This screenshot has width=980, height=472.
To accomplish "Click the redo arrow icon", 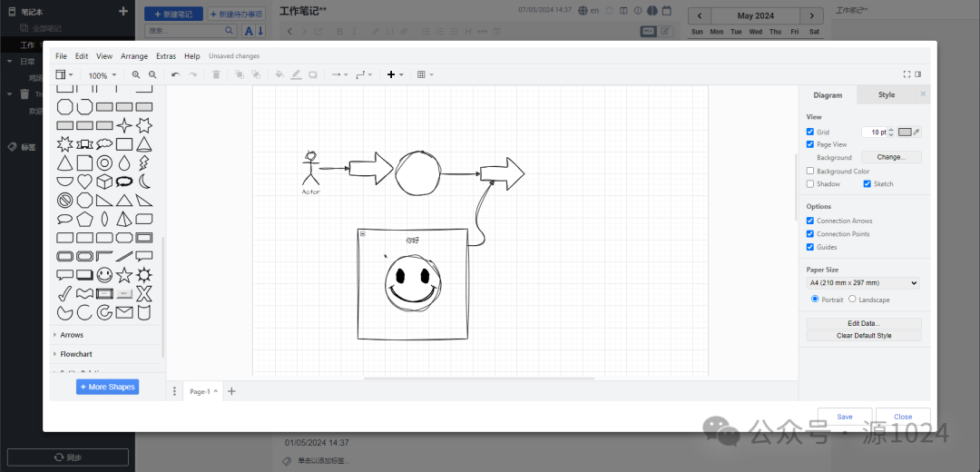I will click(193, 74).
